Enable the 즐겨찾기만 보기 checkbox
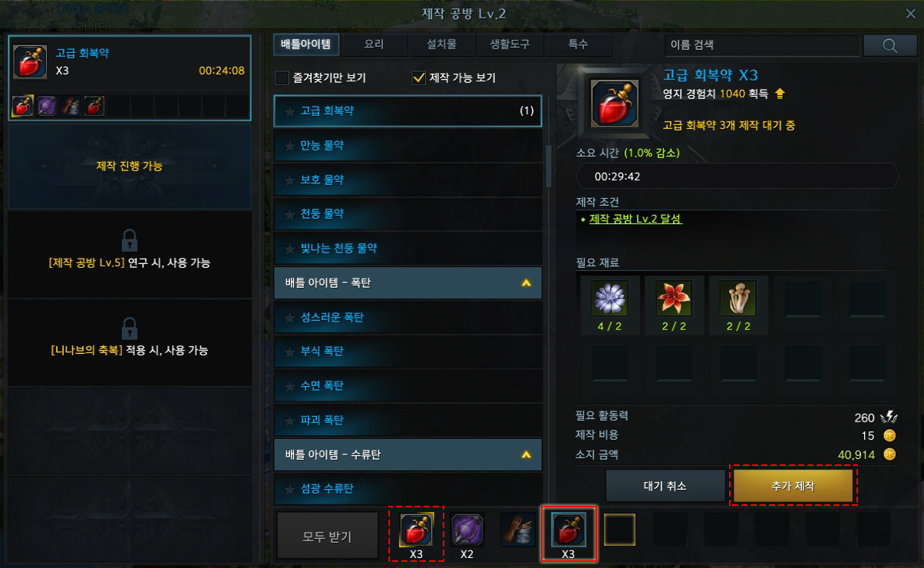This screenshot has height=568, width=924. click(282, 78)
